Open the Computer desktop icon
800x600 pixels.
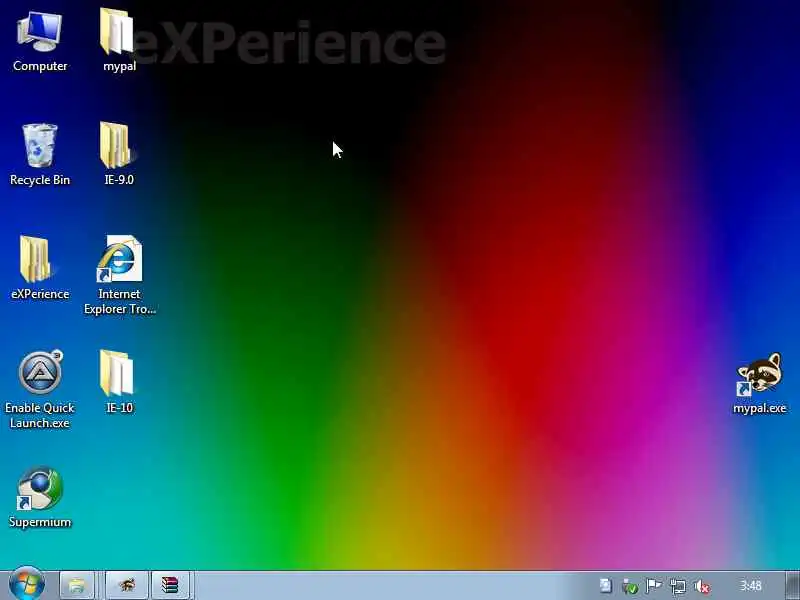point(40,42)
